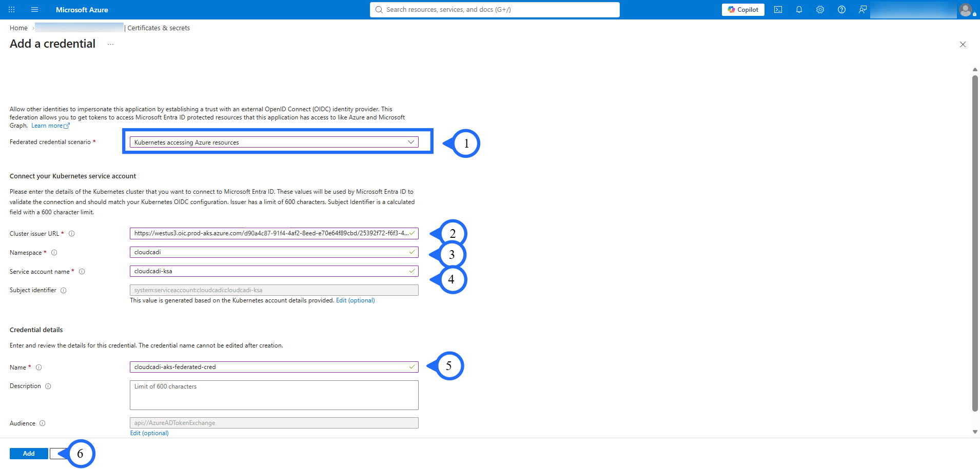
Task: Show info for Audience
Action: point(43,423)
